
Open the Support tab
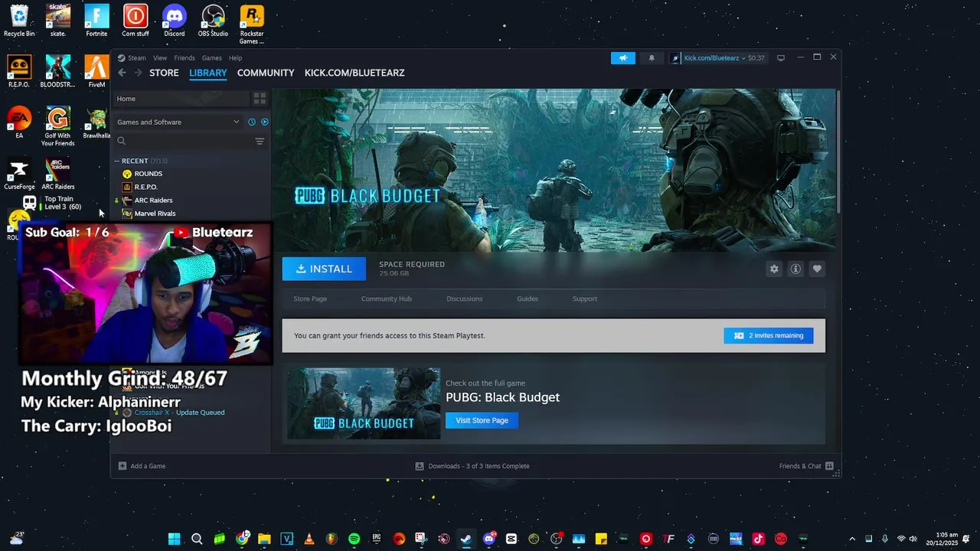click(585, 298)
